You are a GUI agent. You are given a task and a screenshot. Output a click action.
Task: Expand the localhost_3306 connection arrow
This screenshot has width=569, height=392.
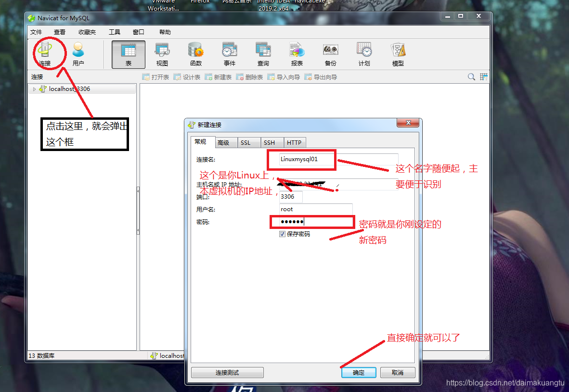coord(34,89)
